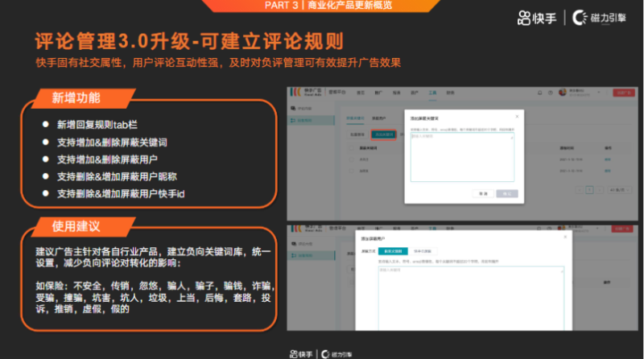This screenshot has height=359, width=644.
Task: Click the Kuaishou logo at slide top right
Action: [x=537, y=18]
